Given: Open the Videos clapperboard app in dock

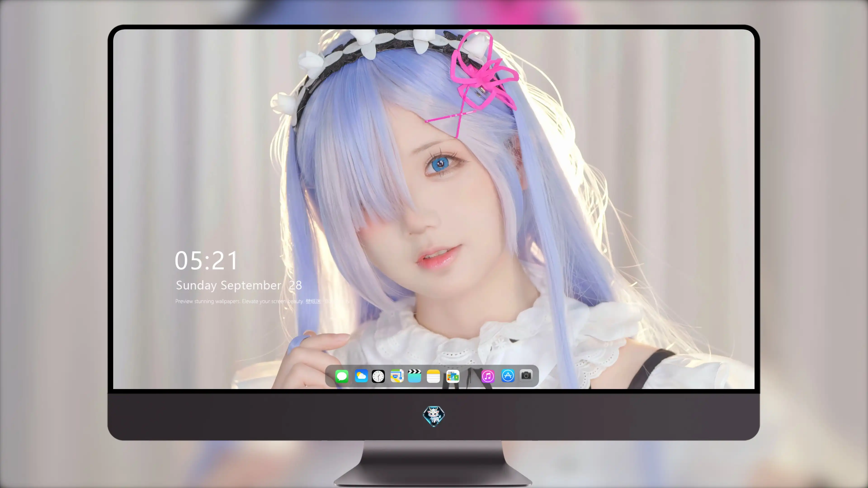Looking at the screenshot, I should tap(415, 376).
